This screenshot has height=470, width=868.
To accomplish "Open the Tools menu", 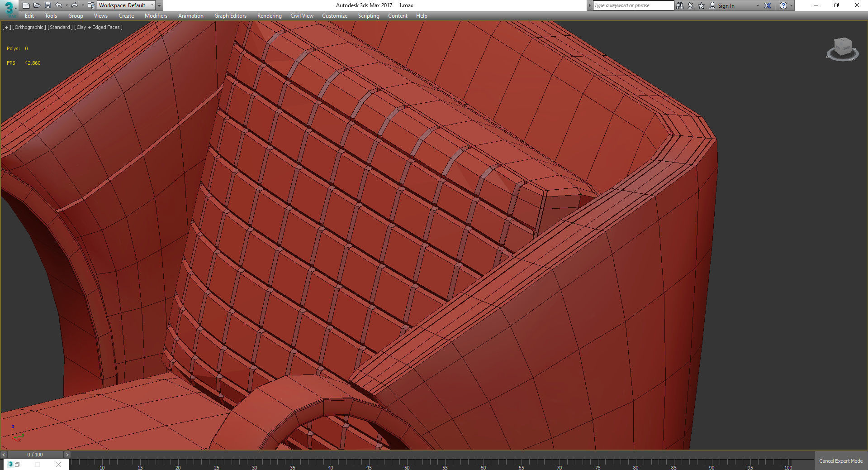I will pos(51,16).
